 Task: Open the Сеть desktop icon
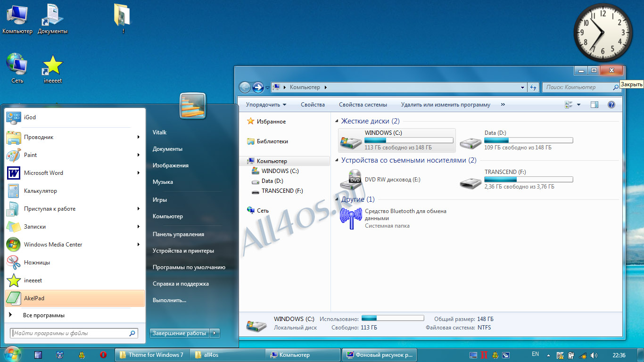tap(17, 68)
